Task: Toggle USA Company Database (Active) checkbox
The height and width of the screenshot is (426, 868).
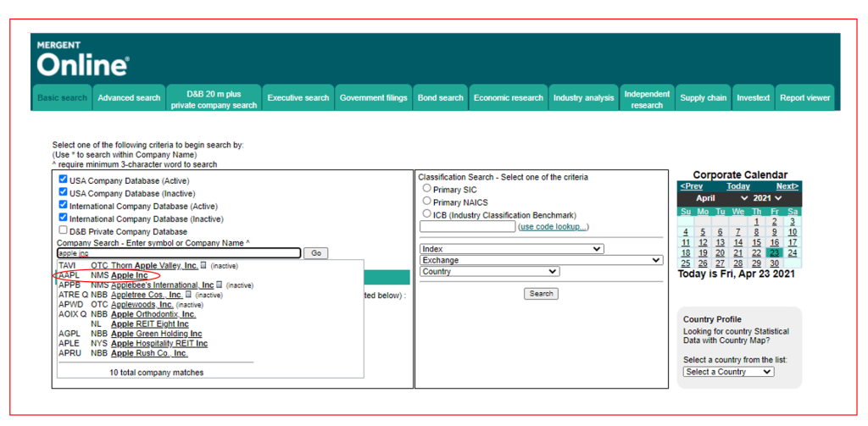Action: coord(63,180)
